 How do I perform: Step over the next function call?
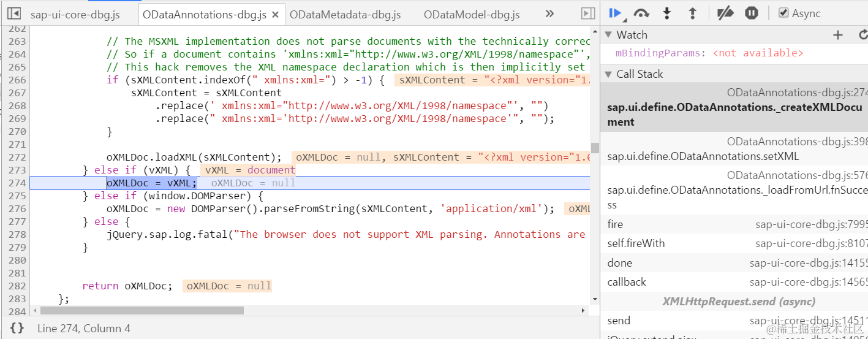coord(641,13)
